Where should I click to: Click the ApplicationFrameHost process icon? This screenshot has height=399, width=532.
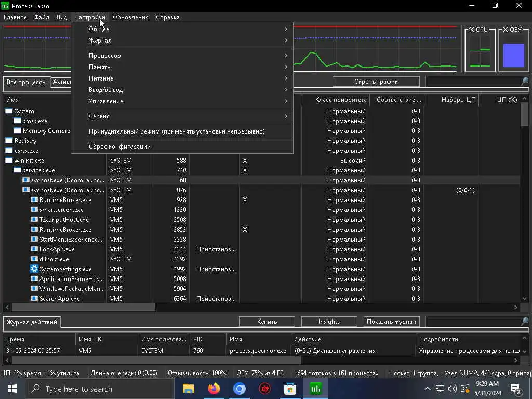click(x=34, y=278)
